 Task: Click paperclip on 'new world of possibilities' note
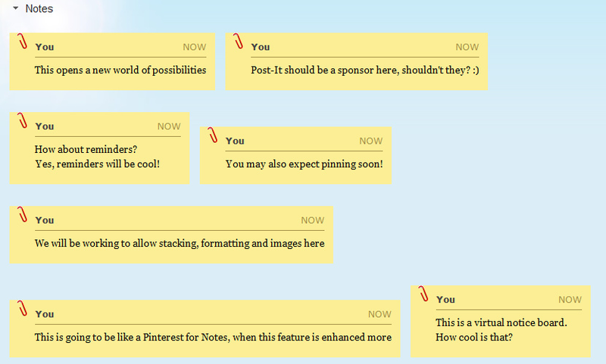click(22, 41)
